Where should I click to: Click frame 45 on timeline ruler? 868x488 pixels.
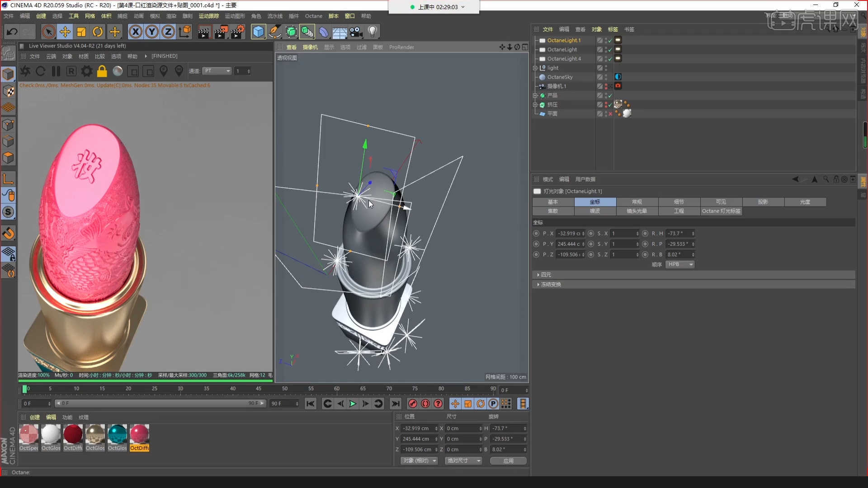coord(258,389)
